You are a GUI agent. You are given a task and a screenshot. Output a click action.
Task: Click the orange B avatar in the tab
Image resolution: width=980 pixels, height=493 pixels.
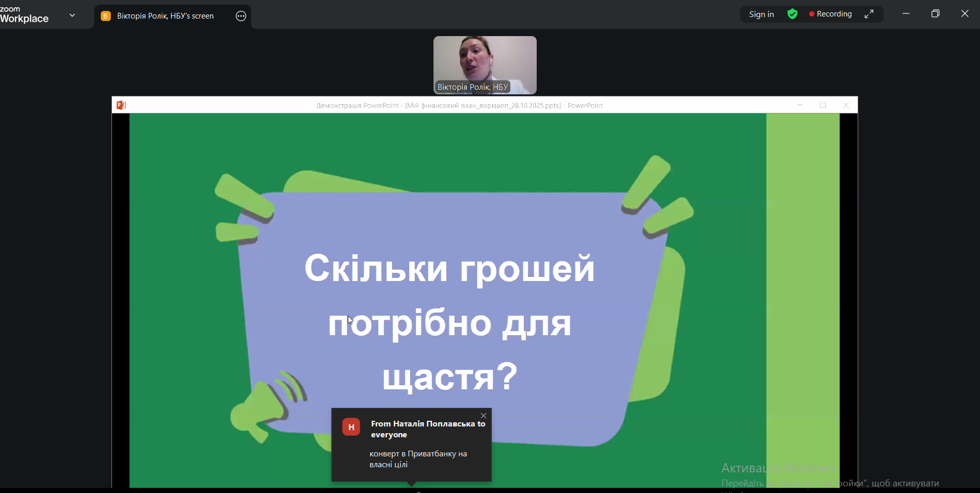pyautogui.click(x=106, y=16)
